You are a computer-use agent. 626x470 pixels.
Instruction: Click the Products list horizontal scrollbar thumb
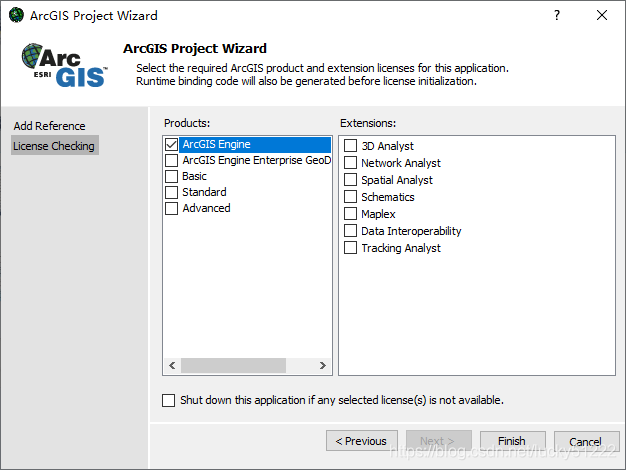(233, 365)
